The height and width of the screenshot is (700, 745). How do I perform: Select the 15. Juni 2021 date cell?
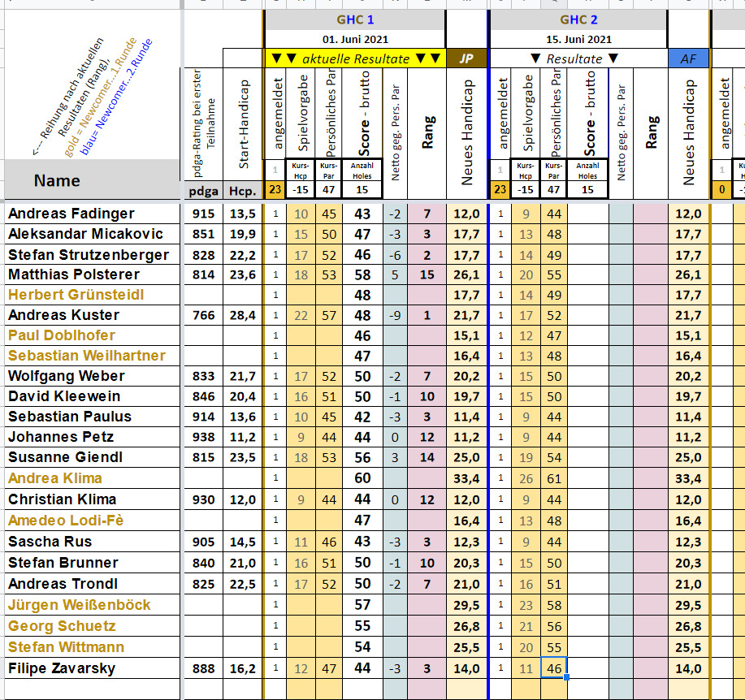[578, 39]
